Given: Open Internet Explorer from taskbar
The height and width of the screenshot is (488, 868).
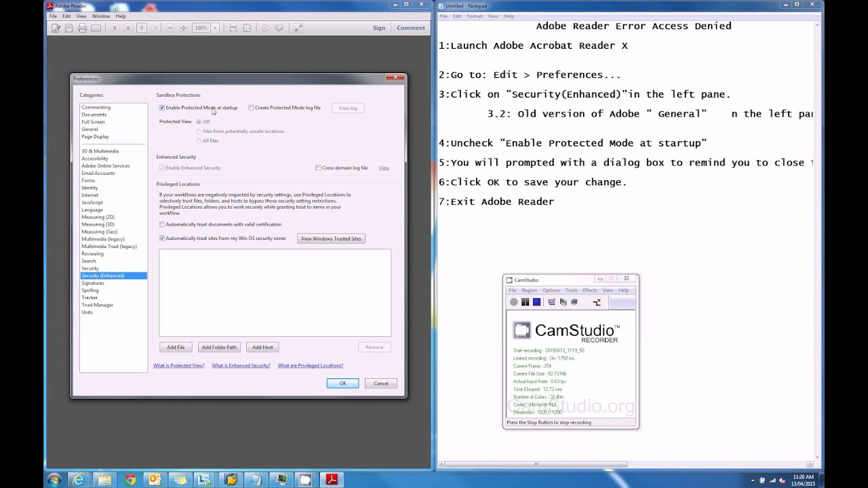Looking at the screenshot, I should click(x=79, y=480).
